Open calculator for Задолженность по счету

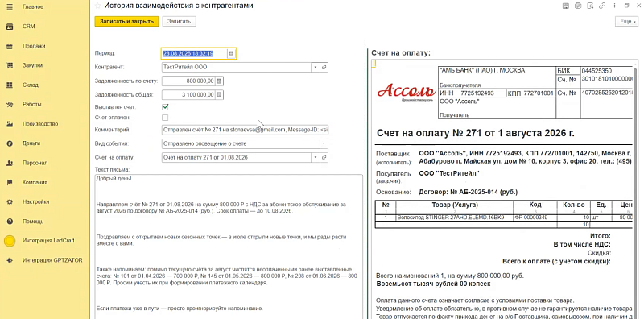pos(219,81)
